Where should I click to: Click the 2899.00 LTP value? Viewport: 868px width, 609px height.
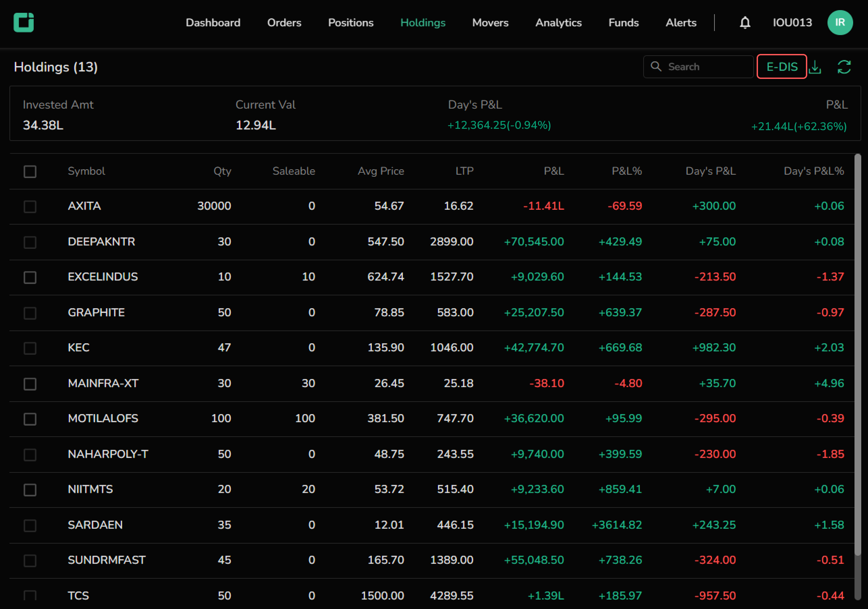coord(452,241)
